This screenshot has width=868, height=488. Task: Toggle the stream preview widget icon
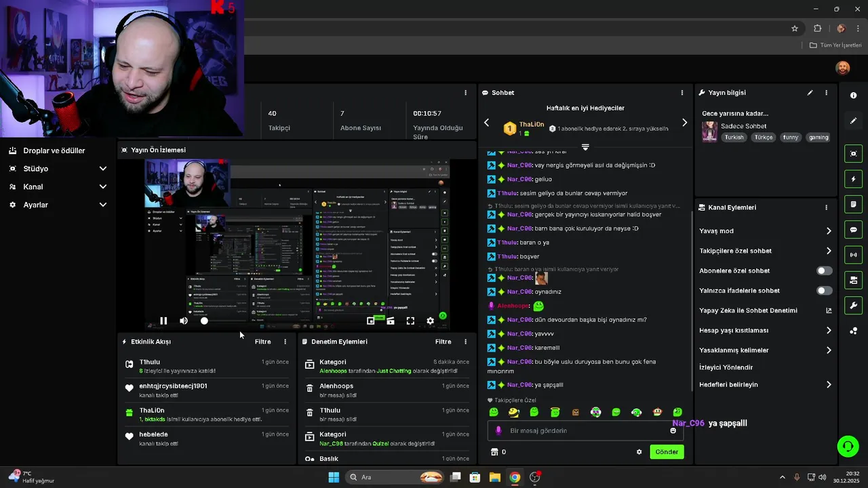coord(853,154)
